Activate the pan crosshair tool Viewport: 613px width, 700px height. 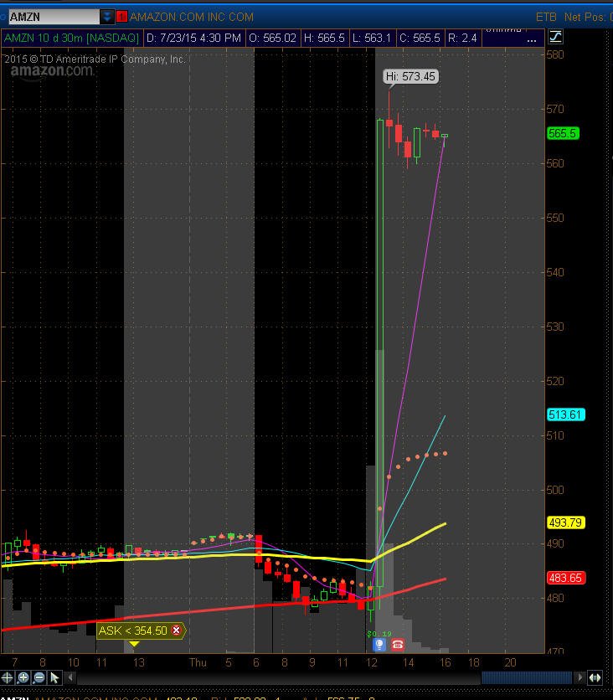click(x=7, y=677)
